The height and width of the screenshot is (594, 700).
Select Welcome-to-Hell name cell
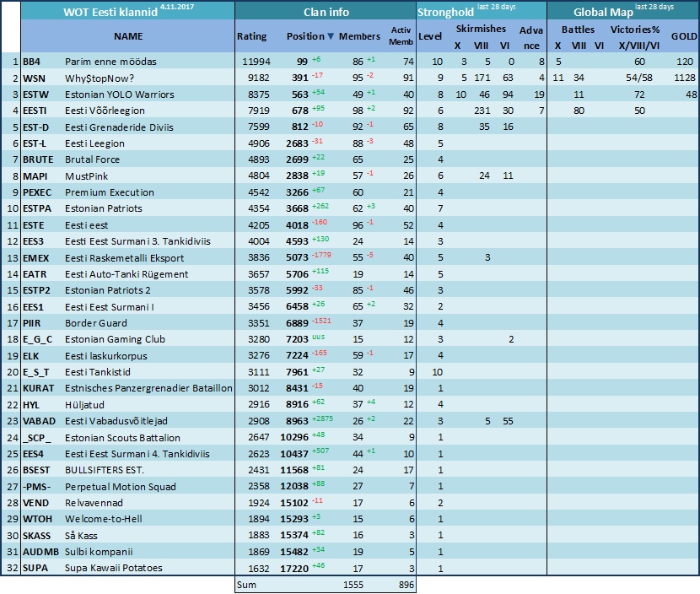coord(104,519)
